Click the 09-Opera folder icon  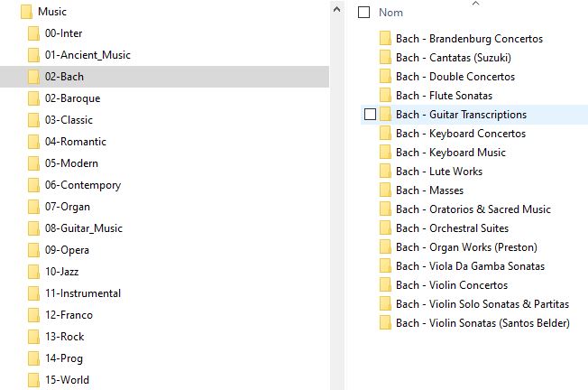coord(34,250)
